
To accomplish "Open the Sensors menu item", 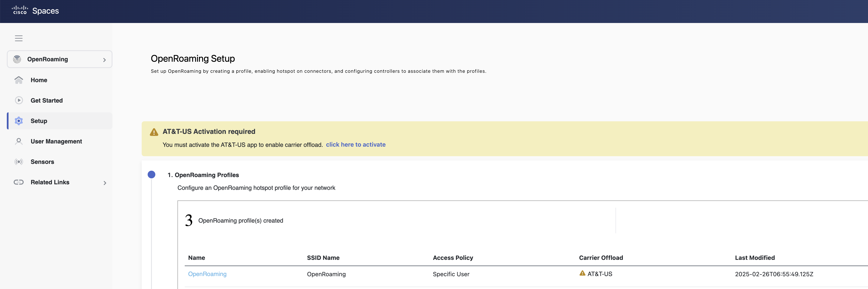I will pyautogui.click(x=42, y=162).
